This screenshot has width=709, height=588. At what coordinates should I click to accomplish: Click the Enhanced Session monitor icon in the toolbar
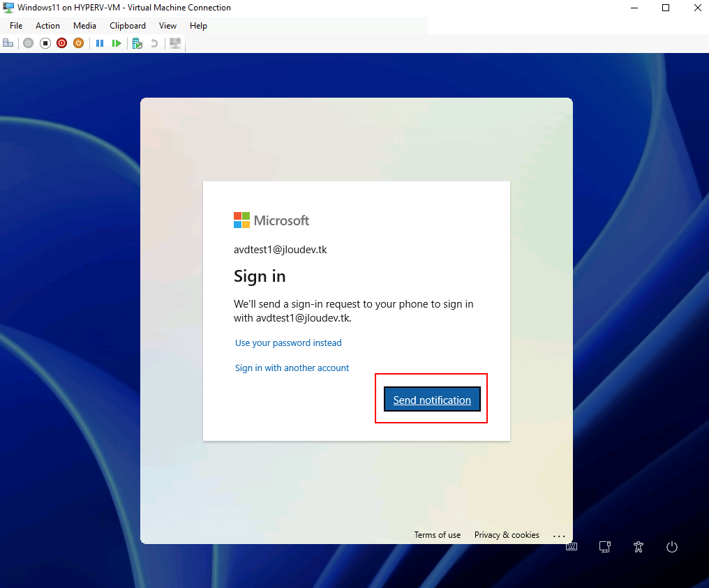[175, 43]
